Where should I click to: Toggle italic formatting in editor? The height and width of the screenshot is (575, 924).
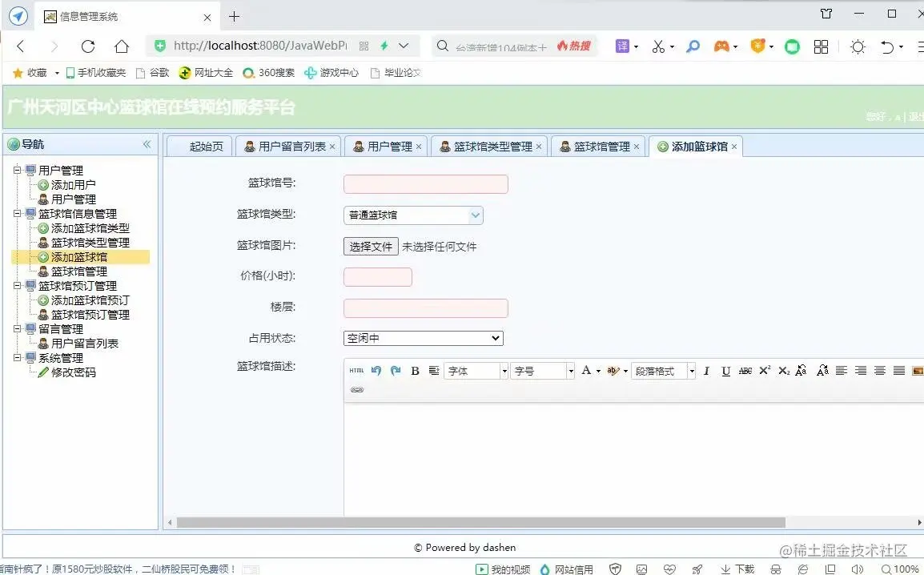706,371
